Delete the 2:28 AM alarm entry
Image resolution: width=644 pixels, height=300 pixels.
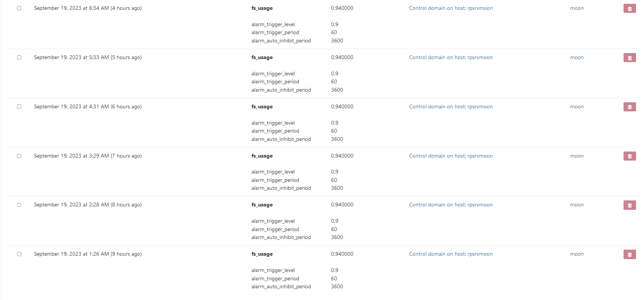coord(629,205)
